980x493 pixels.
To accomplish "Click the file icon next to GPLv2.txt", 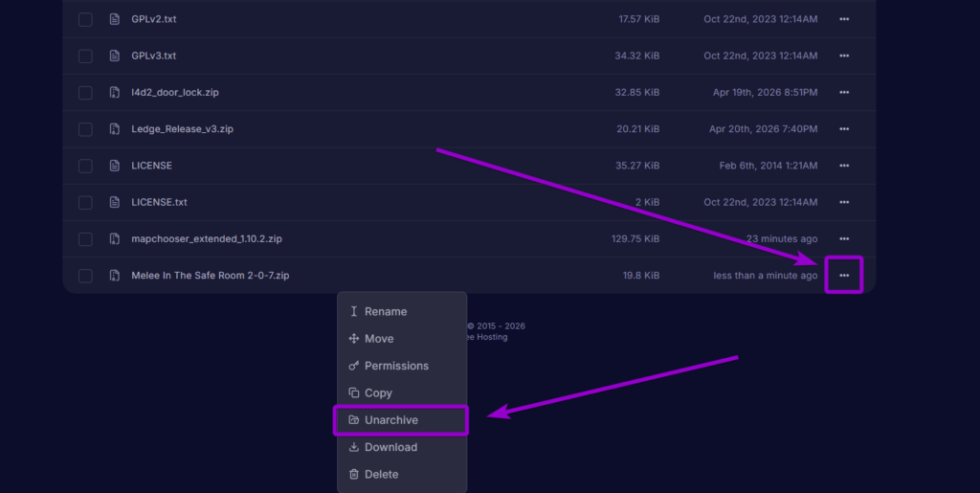I will pyautogui.click(x=114, y=19).
